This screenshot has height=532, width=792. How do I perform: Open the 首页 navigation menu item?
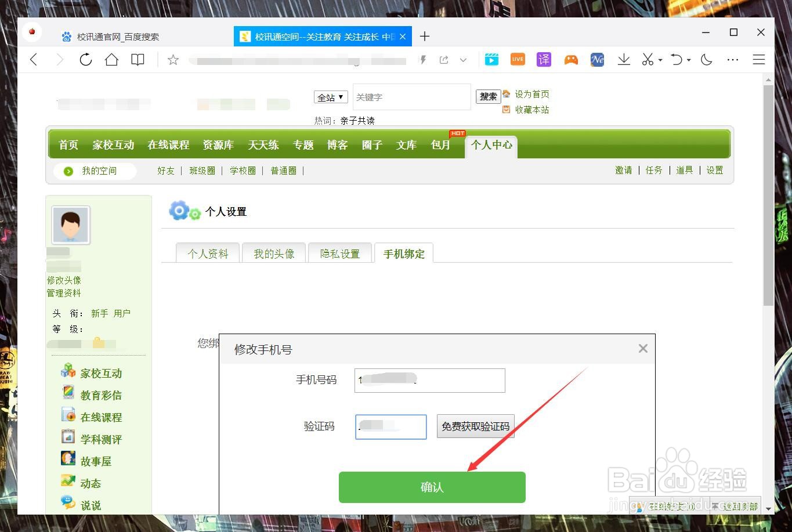(68, 145)
